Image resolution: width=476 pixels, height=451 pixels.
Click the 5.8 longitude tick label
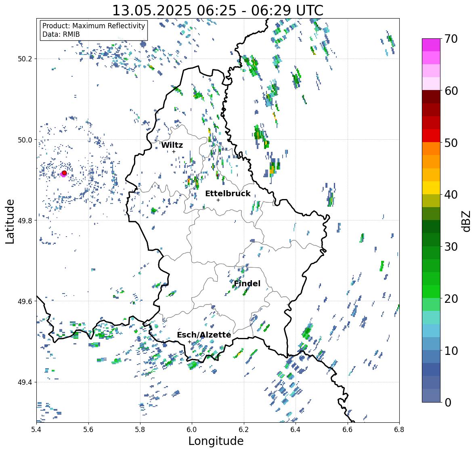[x=140, y=430]
